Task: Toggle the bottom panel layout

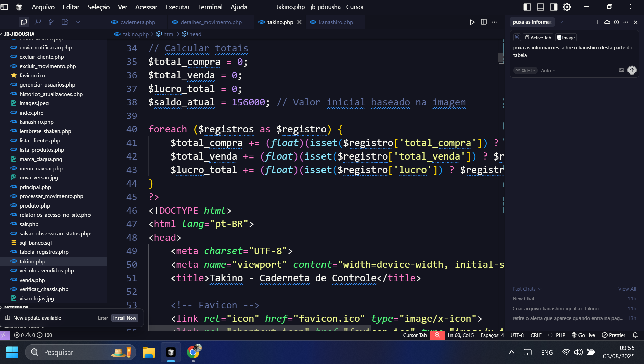Action: point(540,7)
